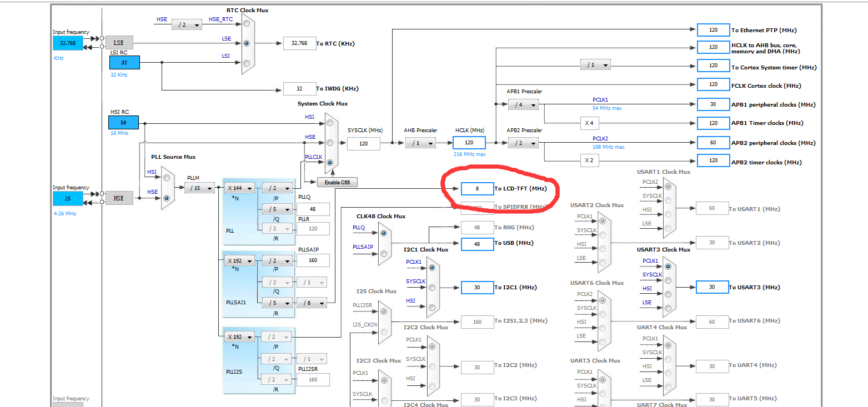Edit the 25 MHz HSE input frequency
The height and width of the screenshot is (407, 868).
[x=68, y=198]
